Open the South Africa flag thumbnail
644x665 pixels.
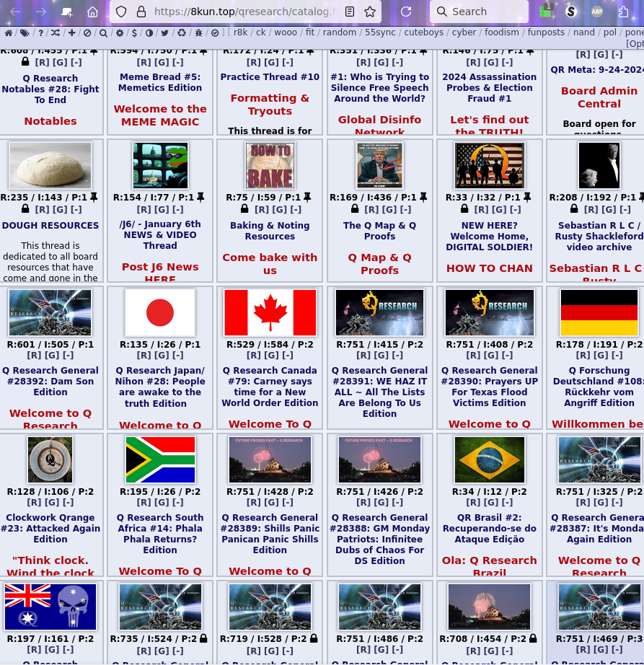pyautogui.click(x=160, y=459)
